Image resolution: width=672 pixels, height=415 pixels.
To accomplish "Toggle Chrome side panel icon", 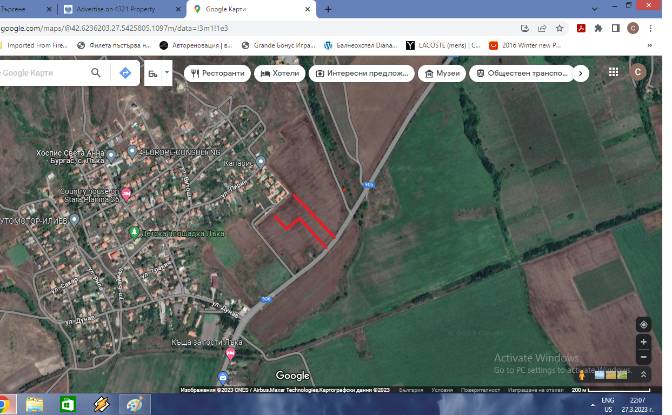I will click(615, 28).
